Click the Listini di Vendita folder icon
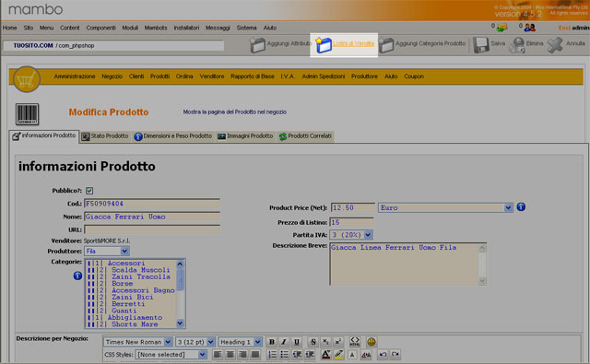Viewport: 590px width, 364px height. [x=324, y=45]
